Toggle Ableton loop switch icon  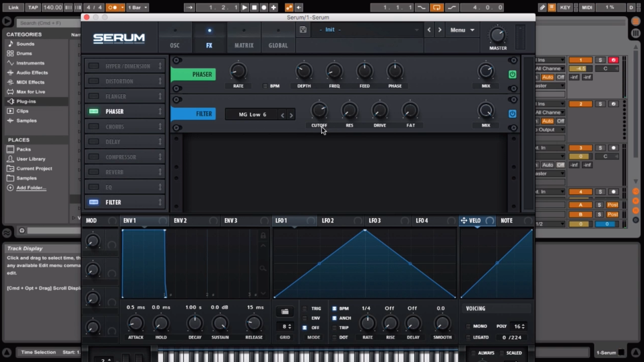pos(437,7)
